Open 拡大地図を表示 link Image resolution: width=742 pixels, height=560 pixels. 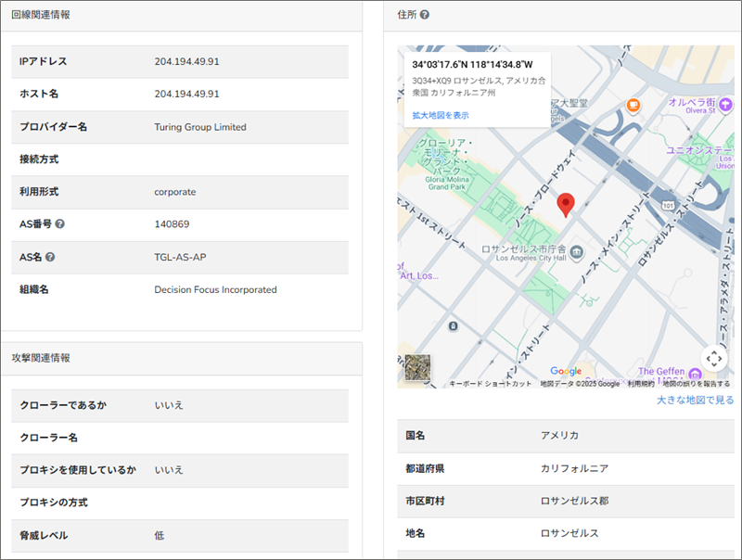[x=441, y=115]
